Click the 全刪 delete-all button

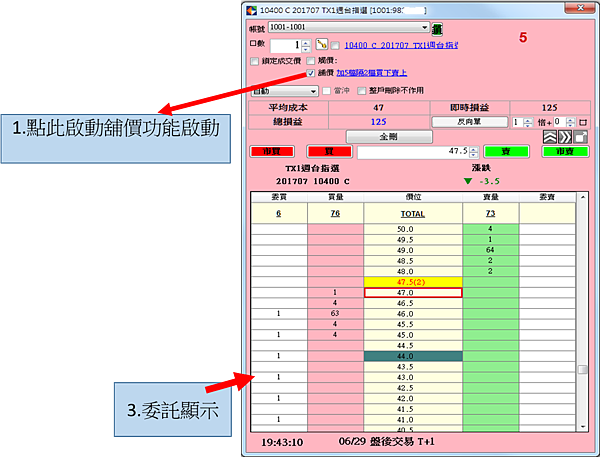[x=389, y=137]
